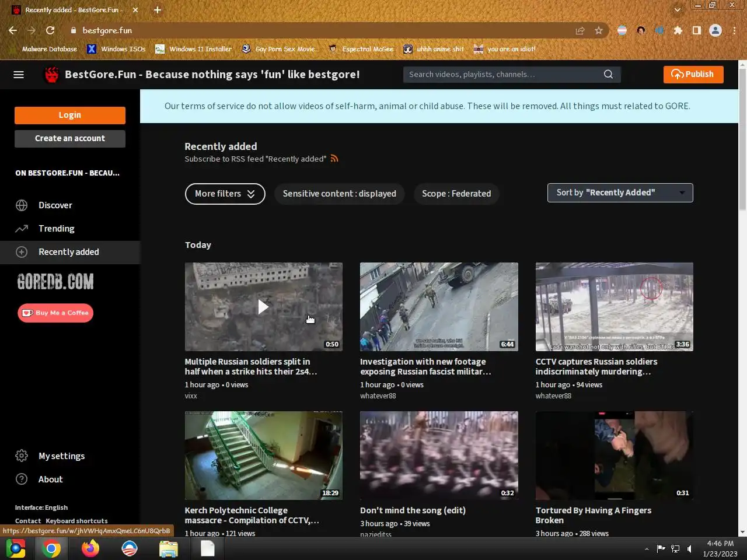Open a new browser tab with the plus
Screen dimensions: 747x560
pos(158,10)
